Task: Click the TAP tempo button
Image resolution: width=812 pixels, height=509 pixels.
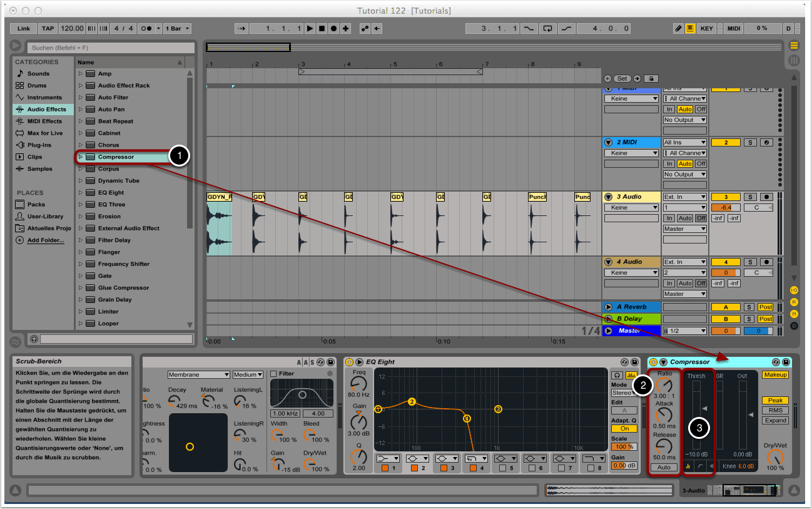Action: coord(48,29)
